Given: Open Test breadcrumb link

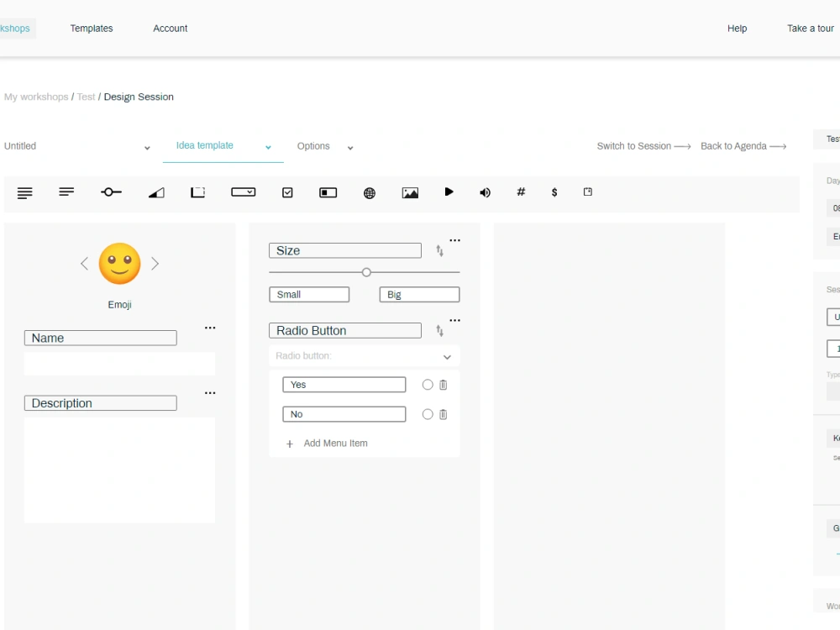Looking at the screenshot, I should point(86,97).
